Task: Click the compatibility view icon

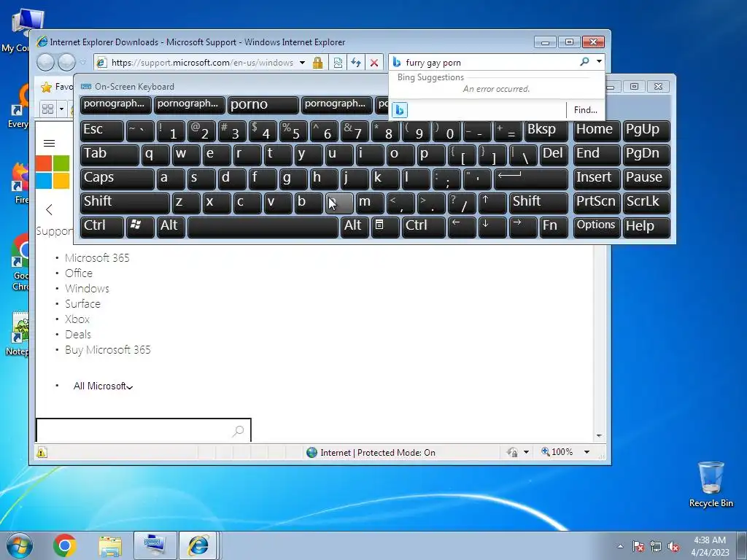Action: (x=338, y=63)
